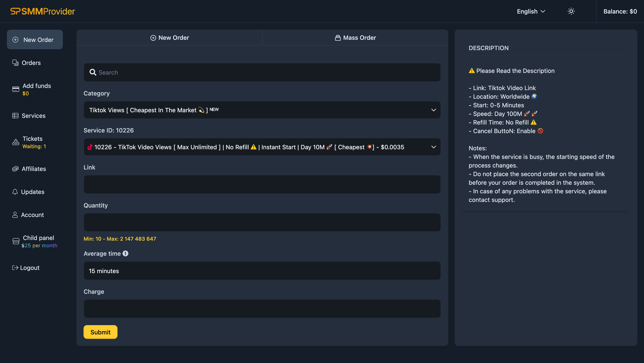
Task: Click the Tickets inbox icon
Action: click(15, 142)
